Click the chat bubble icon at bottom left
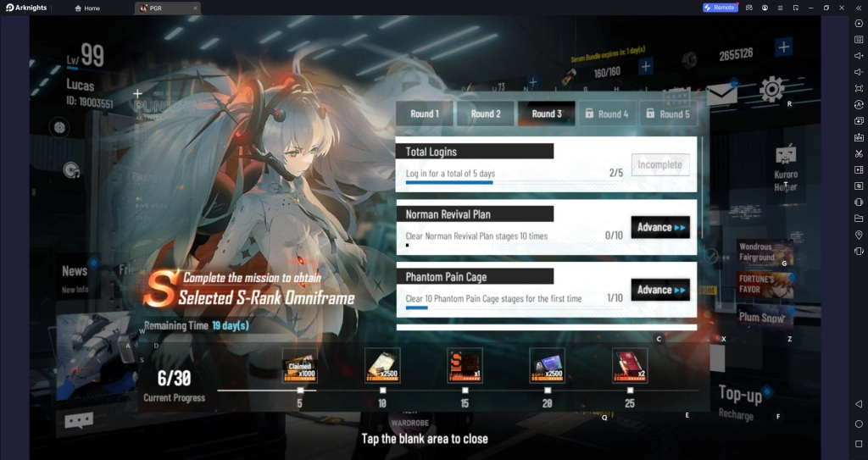 click(79, 421)
